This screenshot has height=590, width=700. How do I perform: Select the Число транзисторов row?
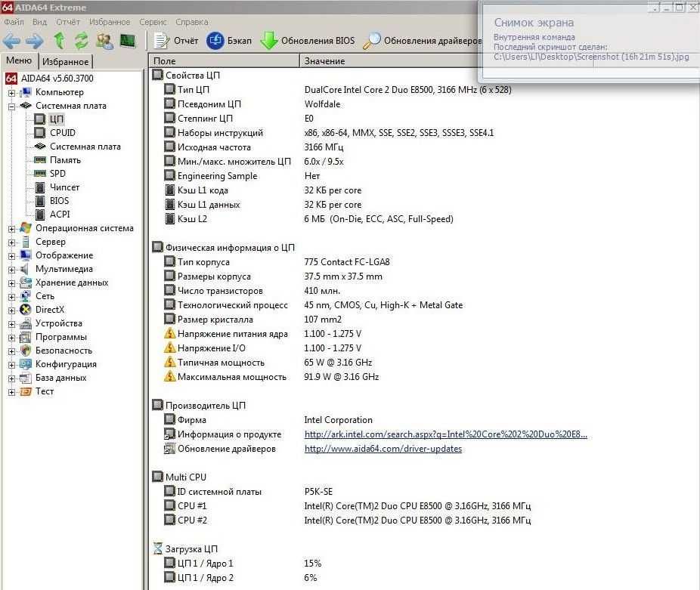tap(252, 291)
